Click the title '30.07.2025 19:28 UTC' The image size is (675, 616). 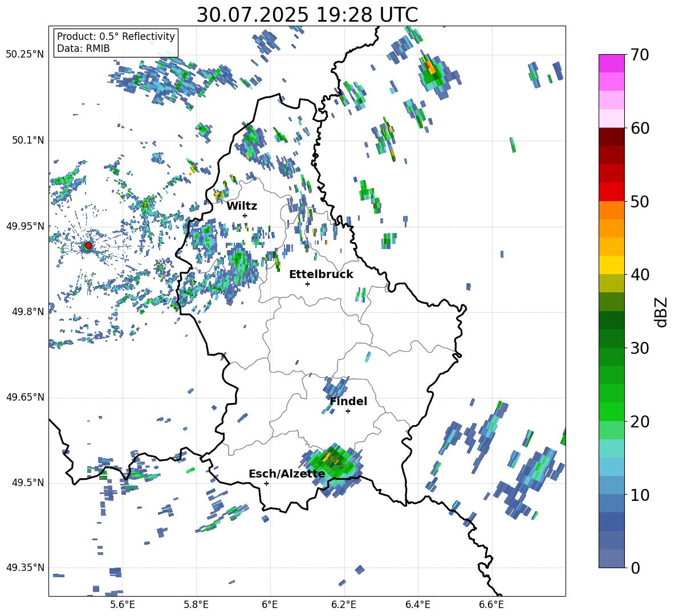pyautogui.click(x=307, y=15)
